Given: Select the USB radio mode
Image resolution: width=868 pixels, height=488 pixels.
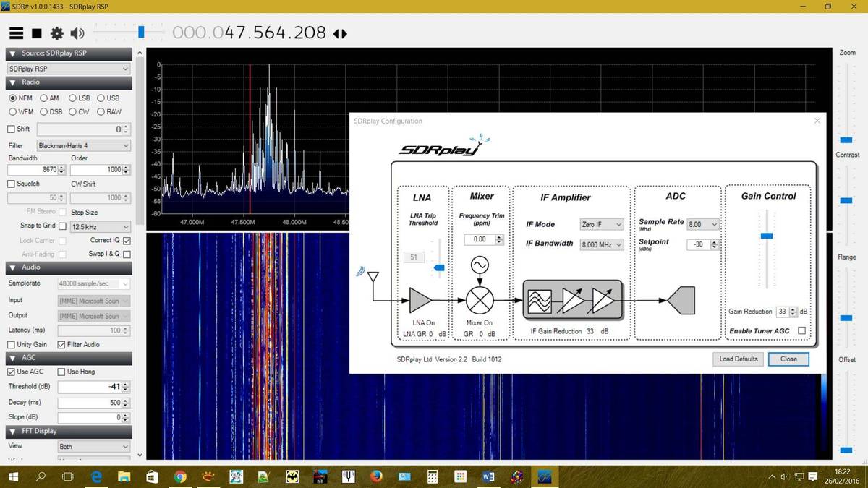Looking at the screenshot, I should click(109, 98).
